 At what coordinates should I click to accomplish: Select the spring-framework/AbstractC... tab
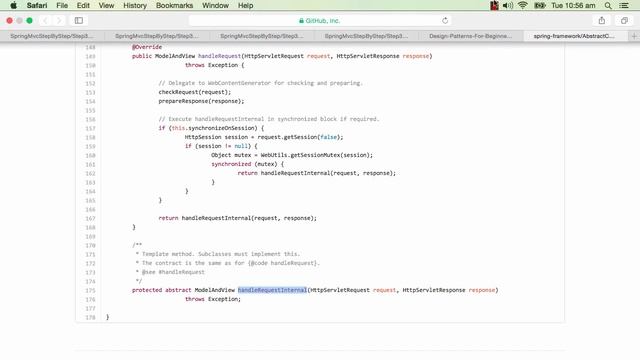tap(574, 36)
